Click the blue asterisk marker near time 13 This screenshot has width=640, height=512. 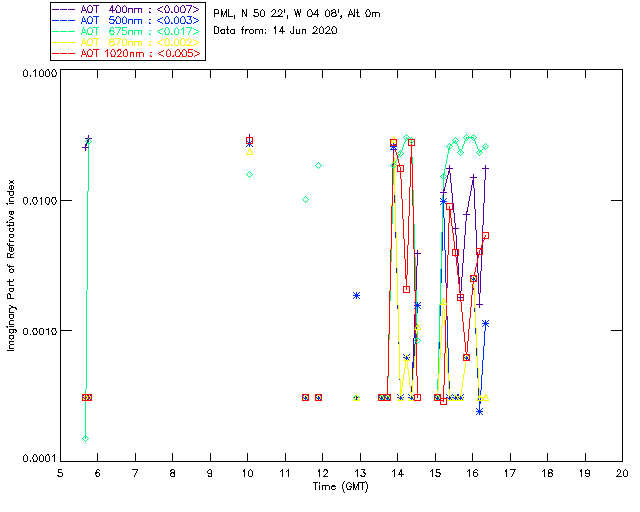[356, 296]
